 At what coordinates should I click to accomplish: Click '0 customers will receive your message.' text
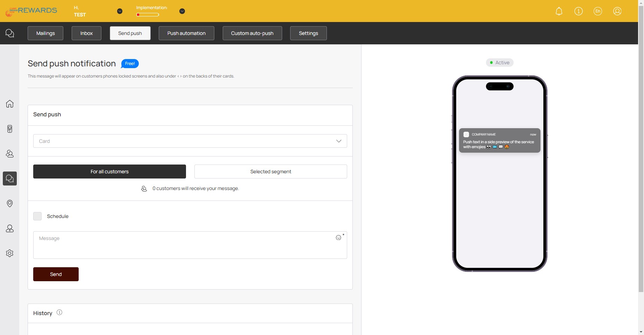tap(196, 189)
